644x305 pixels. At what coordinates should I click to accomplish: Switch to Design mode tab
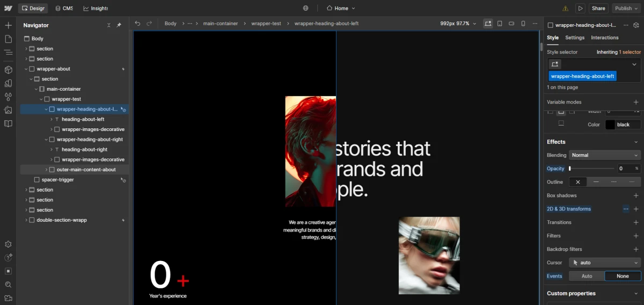pyautogui.click(x=33, y=8)
